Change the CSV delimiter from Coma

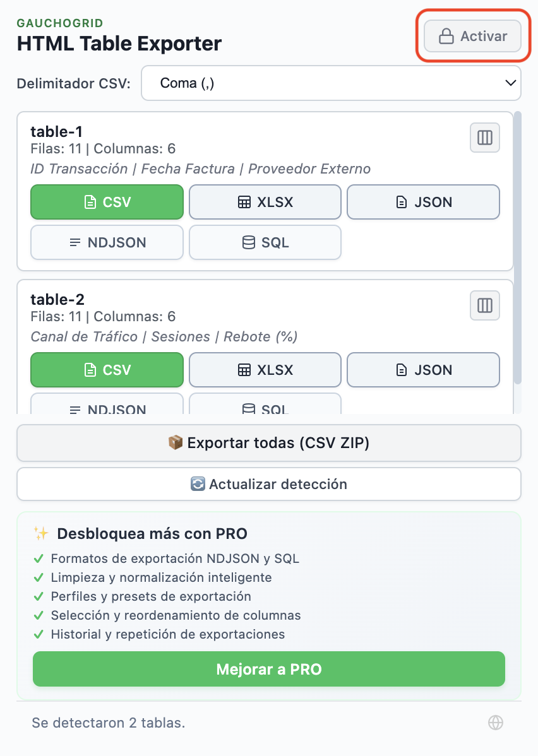click(332, 83)
